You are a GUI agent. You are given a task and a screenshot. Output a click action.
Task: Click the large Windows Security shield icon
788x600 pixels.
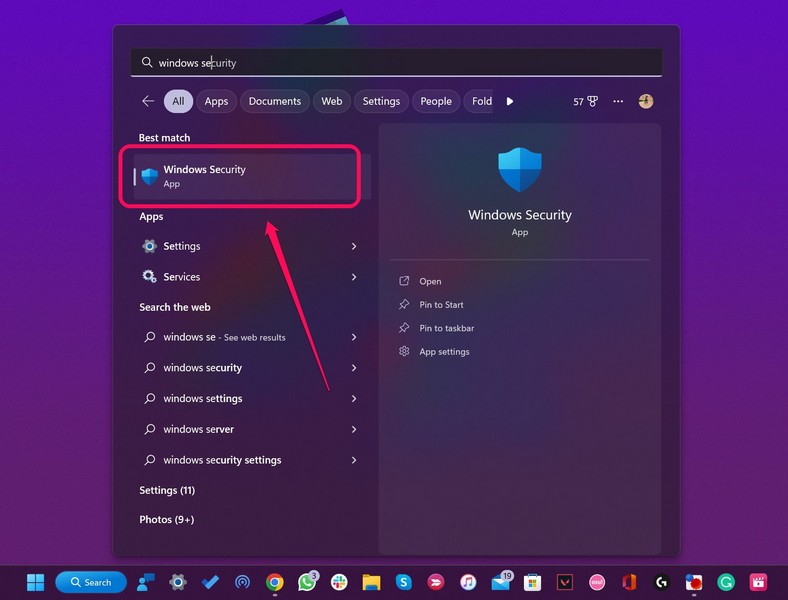pyautogui.click(x=520, y=169)
